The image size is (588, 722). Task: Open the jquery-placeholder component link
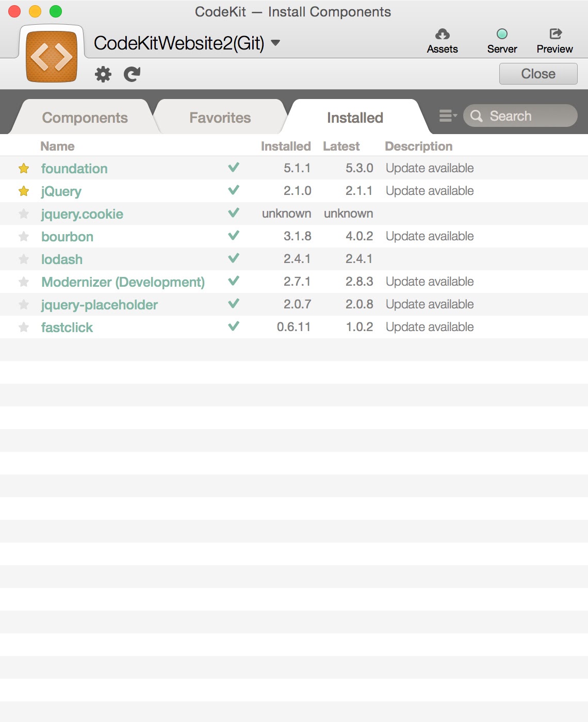(x=100, y=305)
